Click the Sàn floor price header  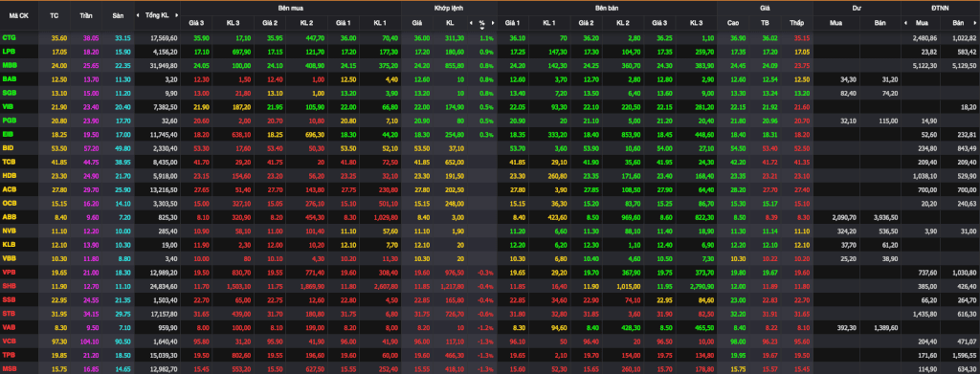point(118,15)
